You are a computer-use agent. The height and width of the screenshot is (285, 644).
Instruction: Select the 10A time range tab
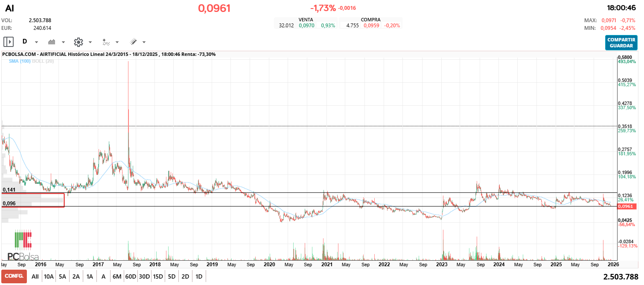(49, 276)
